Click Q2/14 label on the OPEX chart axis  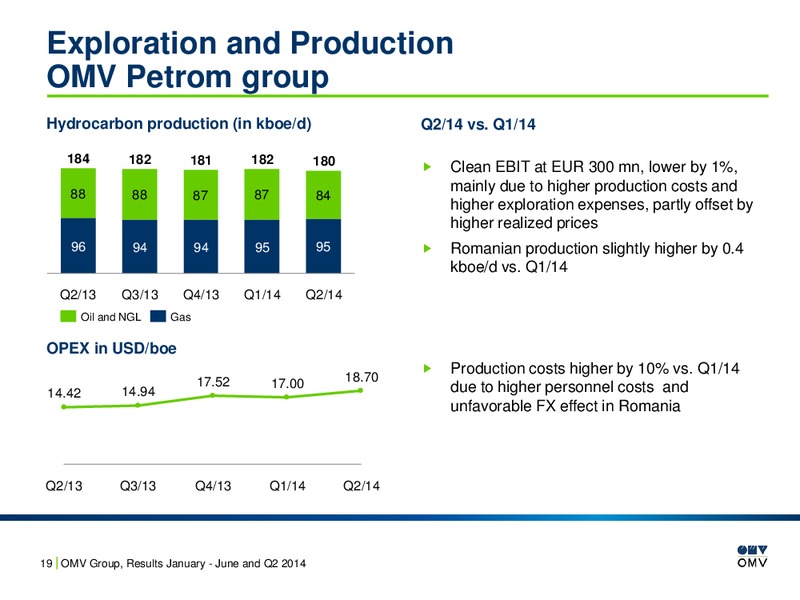click(361, 485)
